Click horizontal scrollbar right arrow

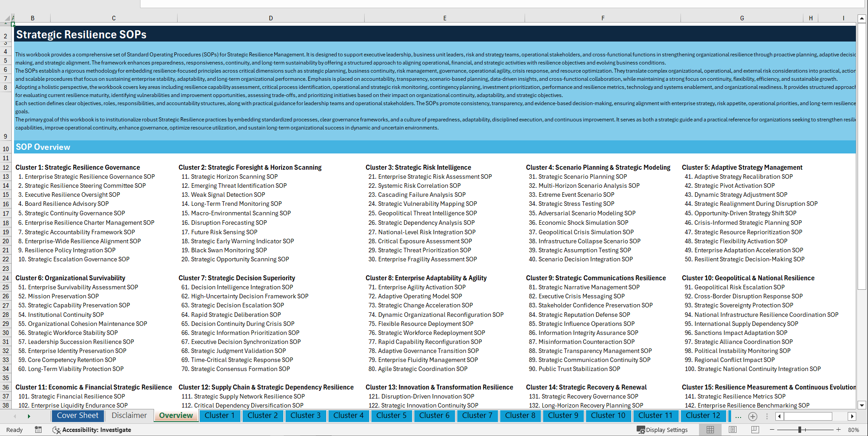852,416
